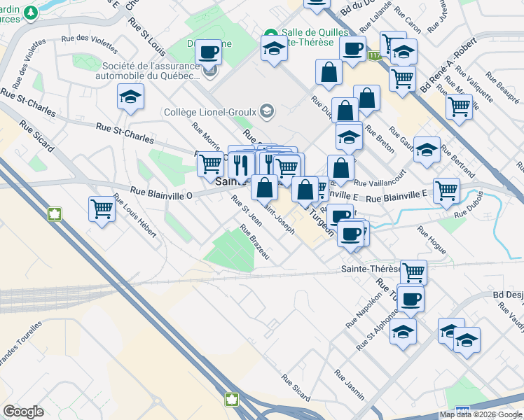Click the Rue Valiquette street label
The width and height of the screenshot is (524, 420).
[474, 84]
